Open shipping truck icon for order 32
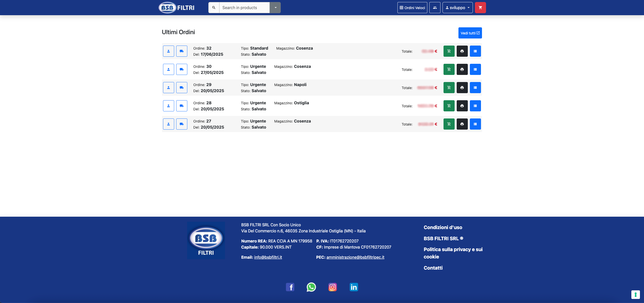This screenshot has height=303, width=644. point(182,51)
